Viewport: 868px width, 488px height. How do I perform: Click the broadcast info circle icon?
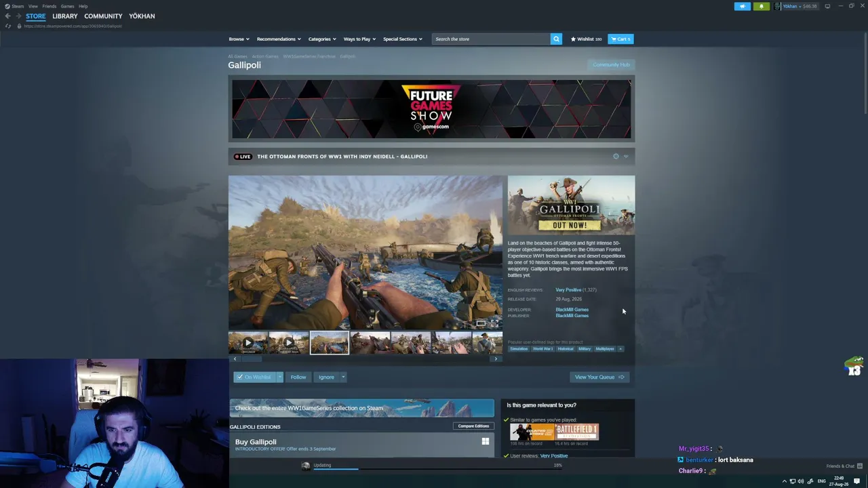pos(616,157)
